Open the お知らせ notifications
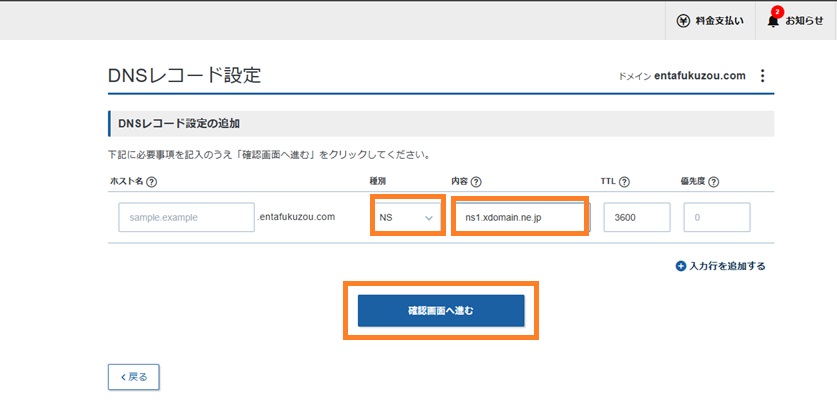The height and width of the screenshot is (411, 837). click(796, 21)
